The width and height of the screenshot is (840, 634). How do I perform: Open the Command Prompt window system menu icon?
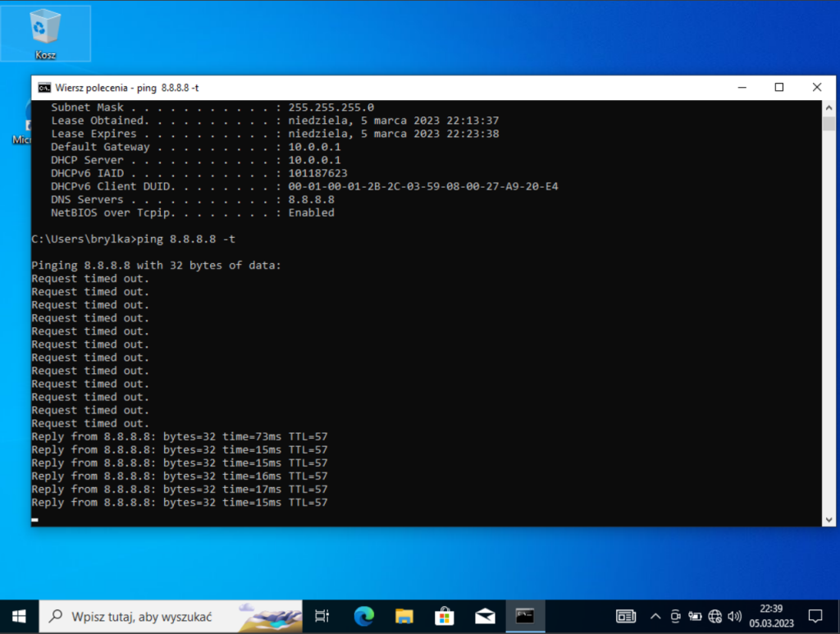point(44,88)
